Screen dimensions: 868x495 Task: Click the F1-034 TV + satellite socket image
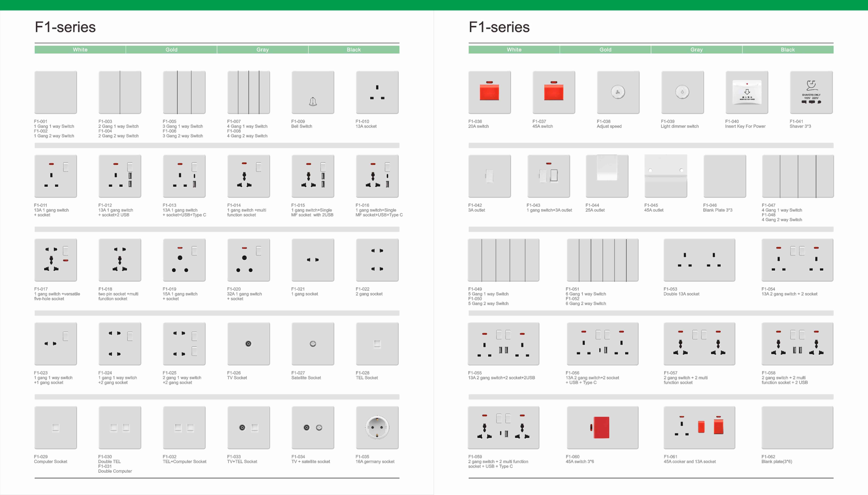pos(313,428)
